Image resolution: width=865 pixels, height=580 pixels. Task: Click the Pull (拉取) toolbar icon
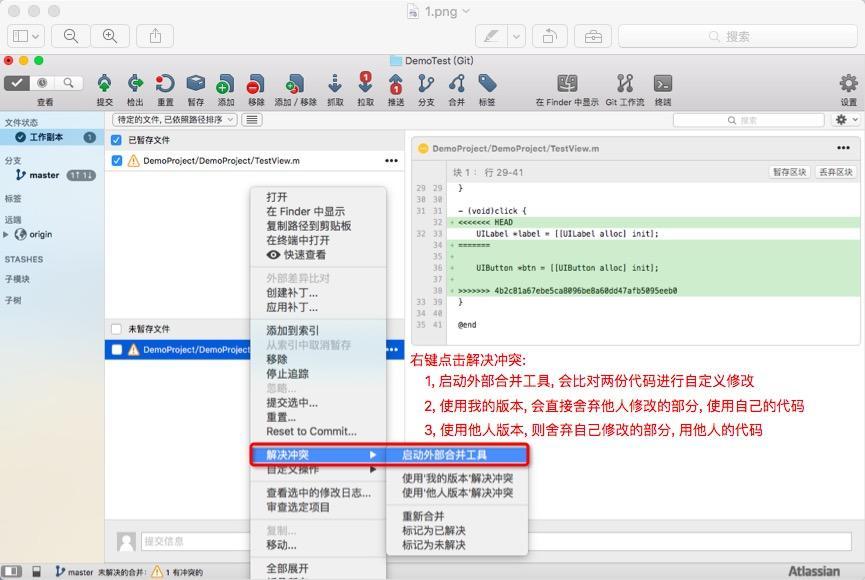pos(365,83)
